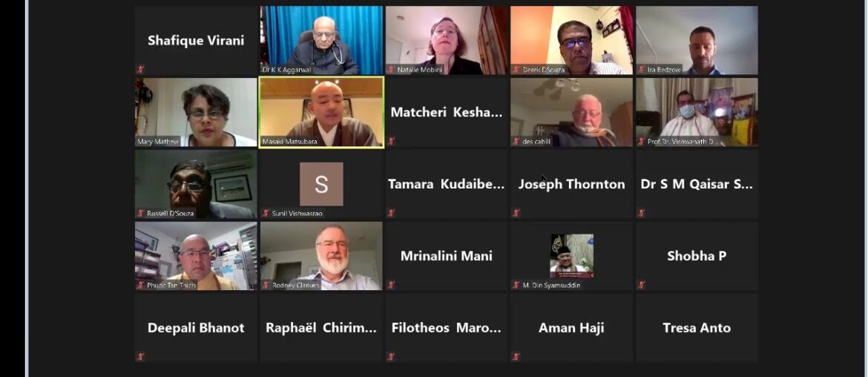Image resolution: width=868 pixels, height=377 pixels.
Task: Click muted mic icon beside Russell D'Souza
Action: 141,213
